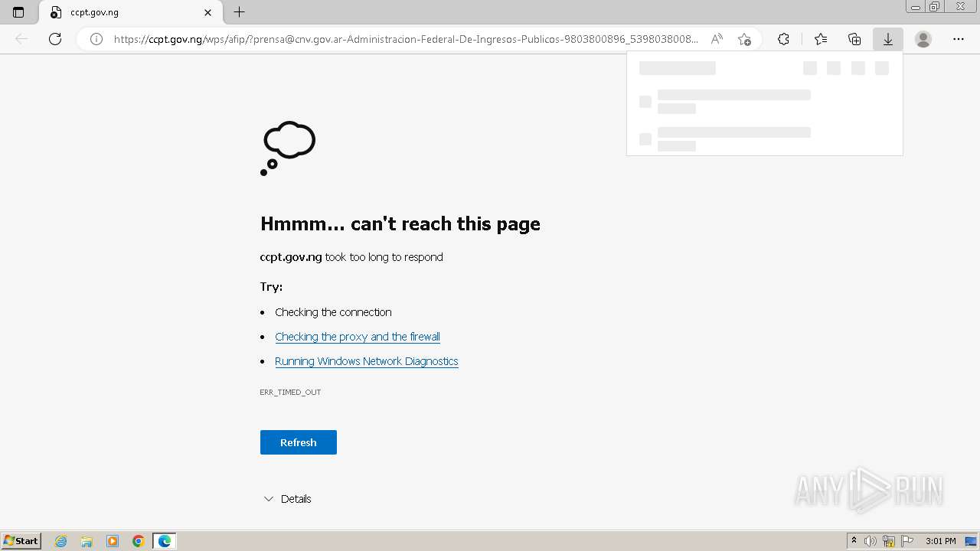Open File Explorer from taskbar
Screen dimensions: 980x551
click(87, 541)
